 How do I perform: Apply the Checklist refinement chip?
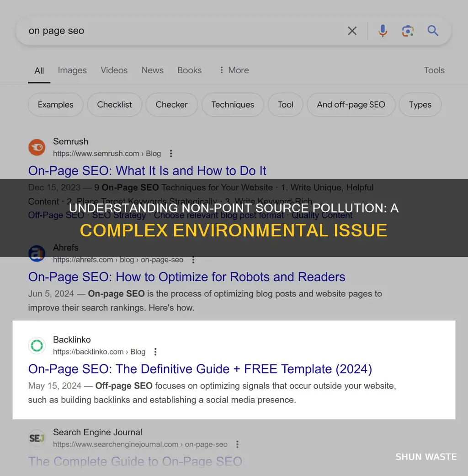114,105
